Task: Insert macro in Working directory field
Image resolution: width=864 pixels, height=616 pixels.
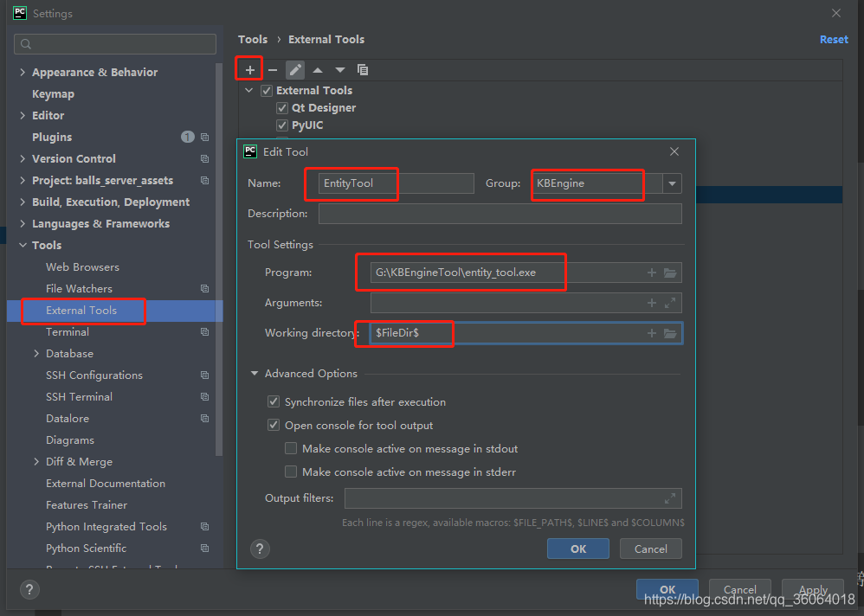Action: pyautogui.click(x=652, y=333)
